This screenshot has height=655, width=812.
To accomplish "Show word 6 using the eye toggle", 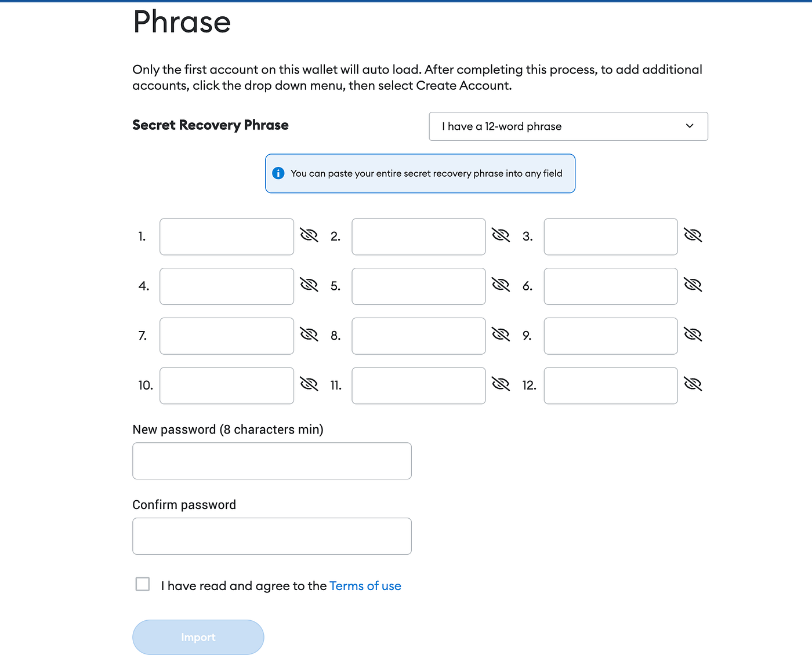I will coord(693,285).
